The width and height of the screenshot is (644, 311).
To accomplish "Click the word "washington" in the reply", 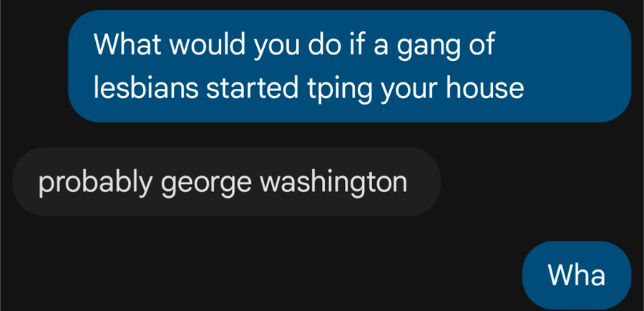I will pos(333,182).
